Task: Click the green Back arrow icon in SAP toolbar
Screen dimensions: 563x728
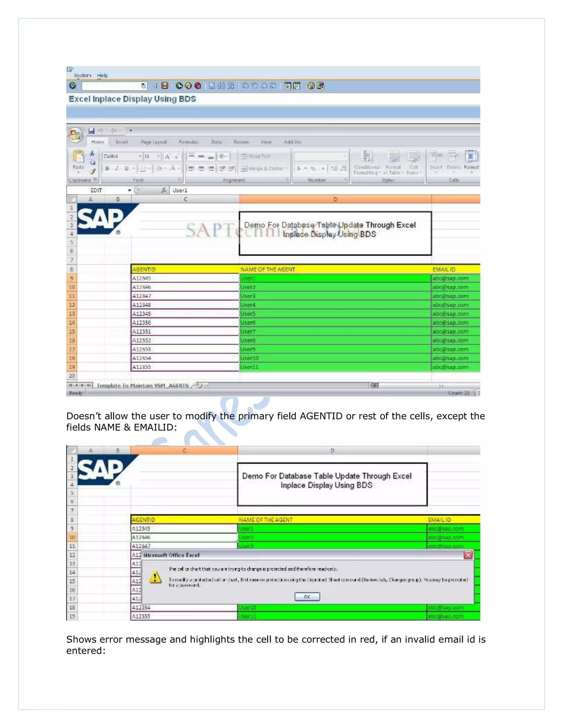Action: (x=179, y=86)
